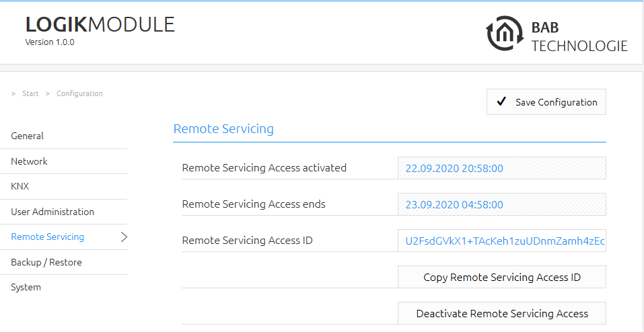Open the User Administration section
Screen dimensions: 644x332
click(x=52, y=212)
